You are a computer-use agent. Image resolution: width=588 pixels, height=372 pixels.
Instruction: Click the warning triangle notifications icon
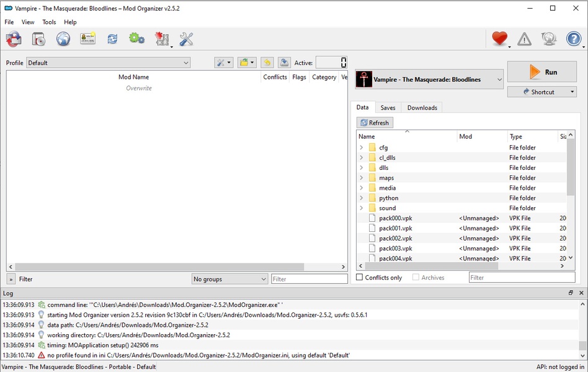[524, 39]
